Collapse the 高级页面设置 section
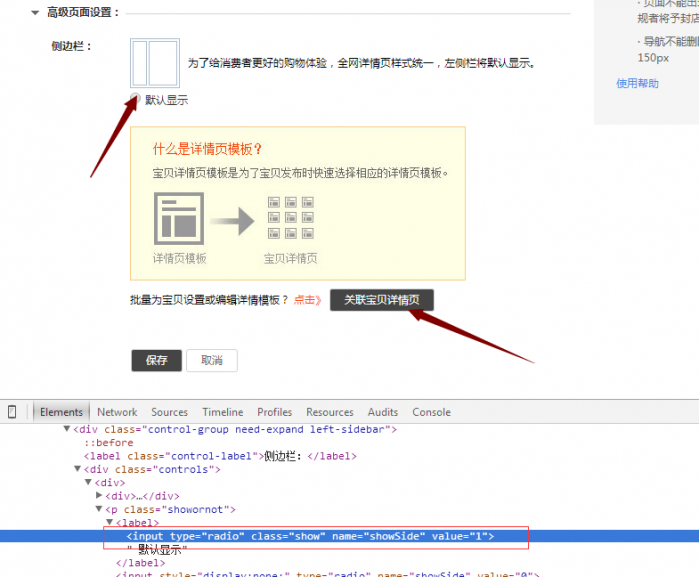The width and height of the screenshot is (699, 577). point(36,13)
